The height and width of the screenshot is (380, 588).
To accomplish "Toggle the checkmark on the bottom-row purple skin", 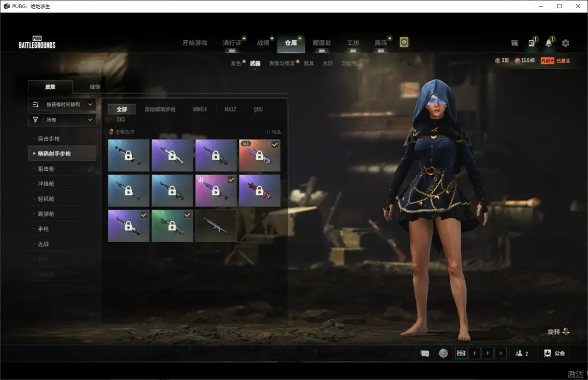I will click(x=144, y=215).
